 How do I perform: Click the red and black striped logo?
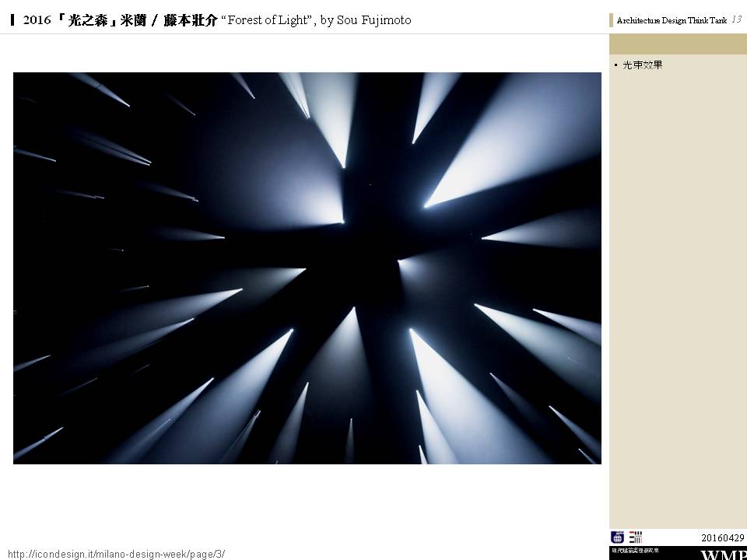636,537
